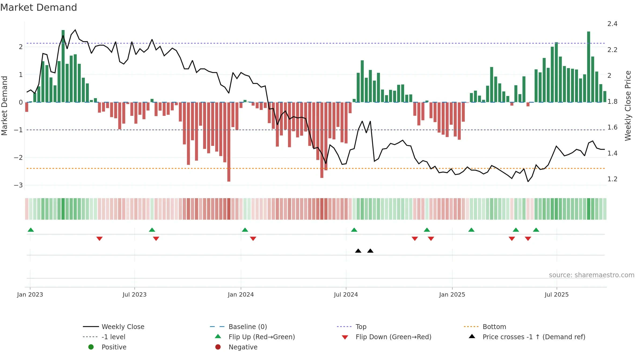This screenshot has height=362, width=644.
Task: Click the 2.2 price tick label
Action: (x=612, y=50)
